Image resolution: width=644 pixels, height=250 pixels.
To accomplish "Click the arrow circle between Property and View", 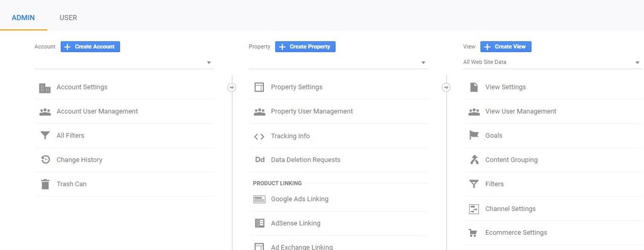I will [446, 87].
